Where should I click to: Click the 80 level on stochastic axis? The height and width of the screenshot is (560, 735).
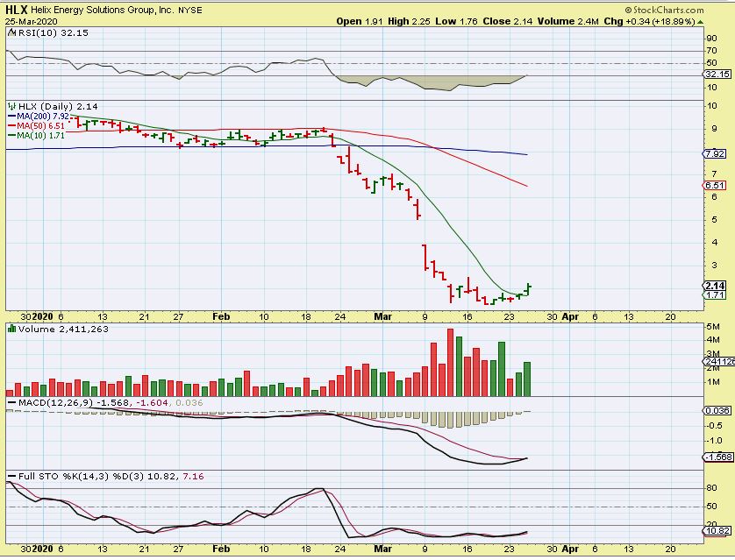click(711, 488)
